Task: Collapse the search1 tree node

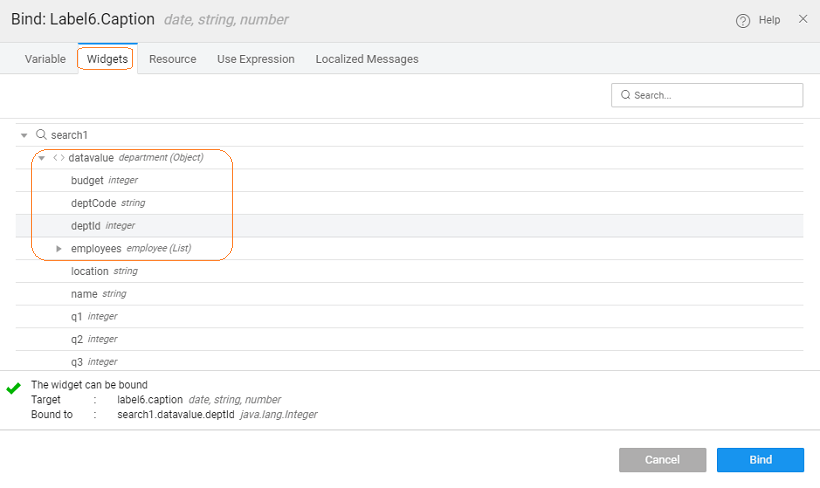Action: click(x=24, y=135)
